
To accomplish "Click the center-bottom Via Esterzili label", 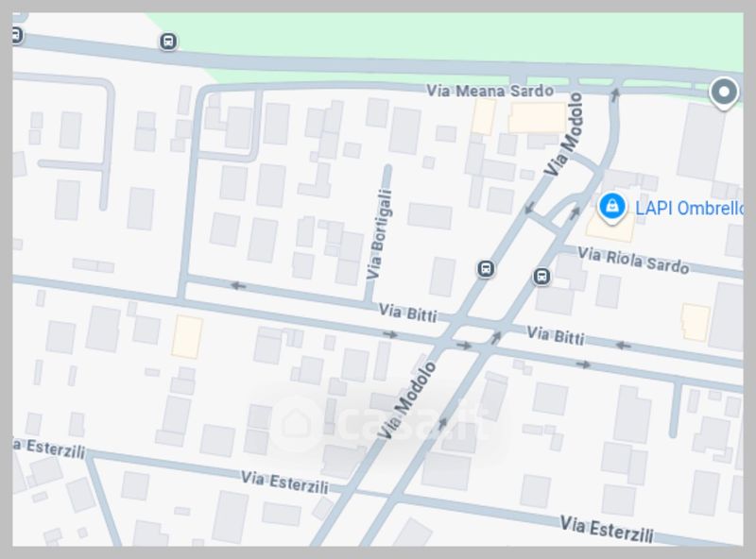I will [284, 483].
